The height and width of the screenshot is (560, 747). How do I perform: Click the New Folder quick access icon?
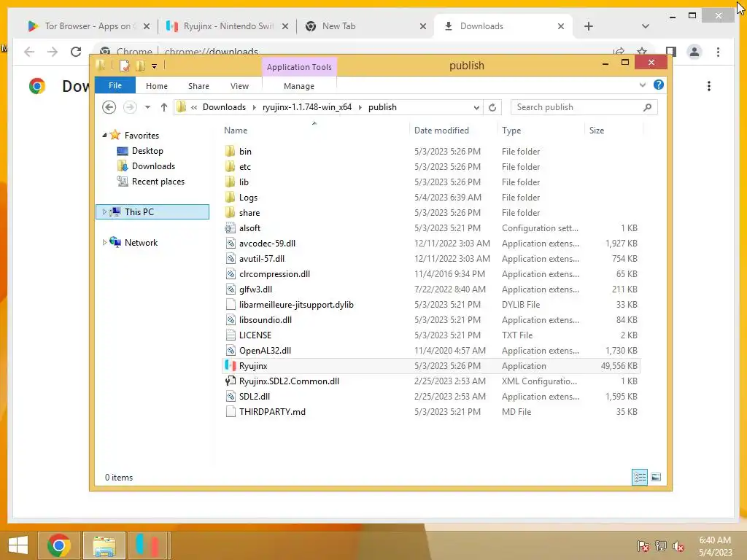141,66
